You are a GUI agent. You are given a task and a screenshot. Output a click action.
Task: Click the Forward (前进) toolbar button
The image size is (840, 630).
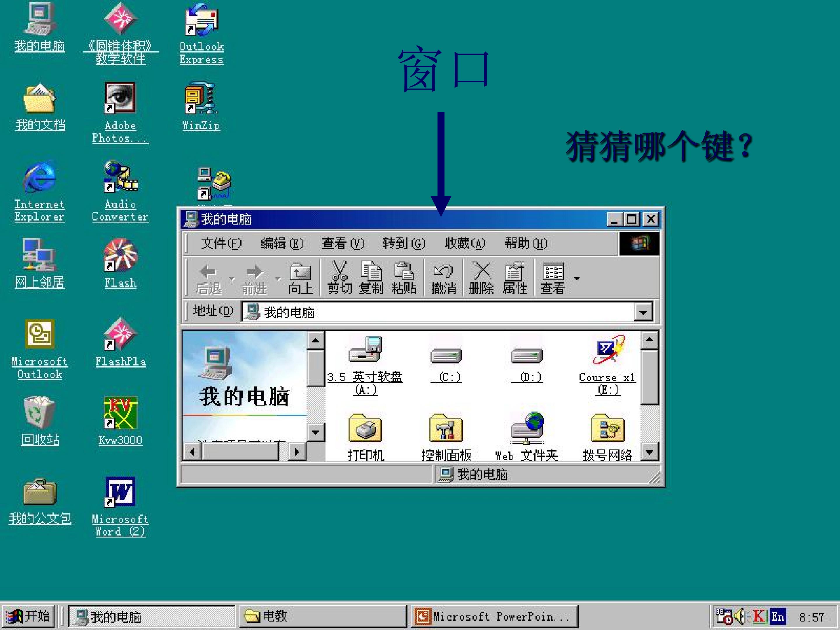click(254, 279)
